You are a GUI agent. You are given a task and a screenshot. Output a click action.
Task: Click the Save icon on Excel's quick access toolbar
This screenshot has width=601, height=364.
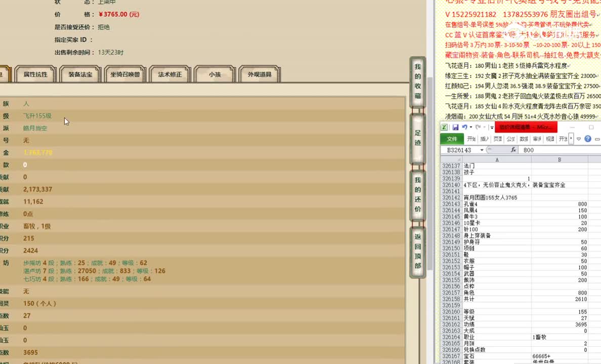point(456,127)
